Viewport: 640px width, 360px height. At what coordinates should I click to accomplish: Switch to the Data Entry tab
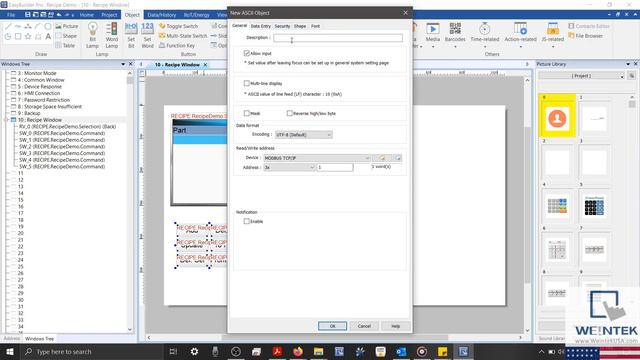(x=260, y=26)
